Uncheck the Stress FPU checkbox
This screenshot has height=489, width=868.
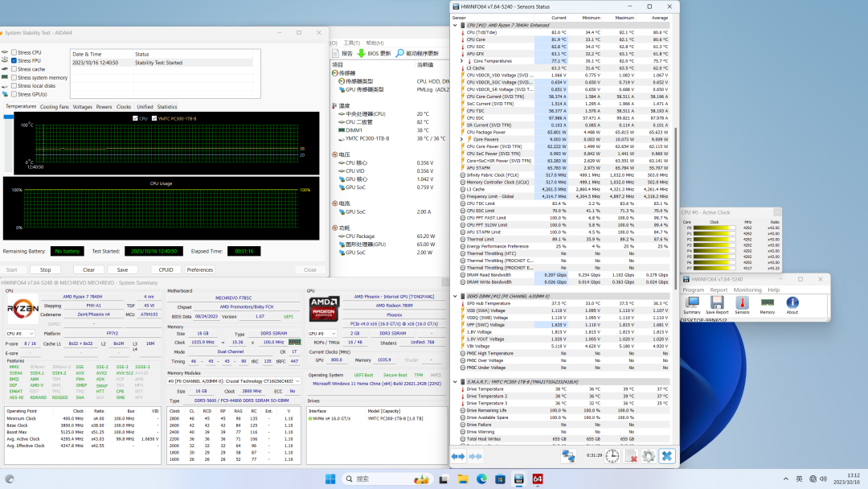(x=14, y=61)
